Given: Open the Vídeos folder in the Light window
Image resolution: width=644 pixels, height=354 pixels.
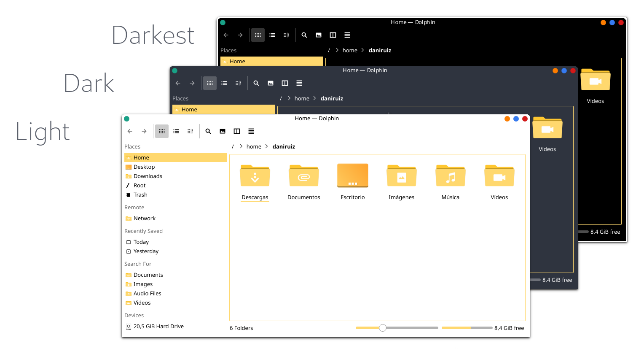Looking at the screenshot, I should click(x=499, y=182).
